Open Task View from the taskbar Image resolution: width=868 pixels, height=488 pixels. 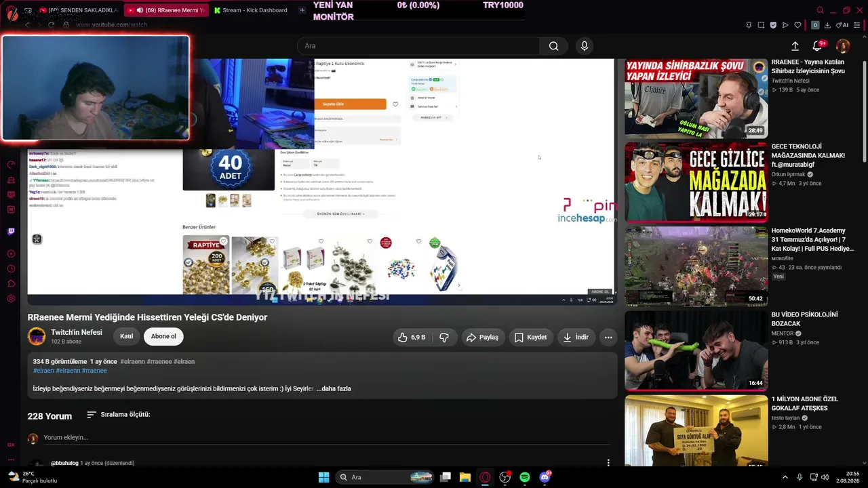(446, 477)
